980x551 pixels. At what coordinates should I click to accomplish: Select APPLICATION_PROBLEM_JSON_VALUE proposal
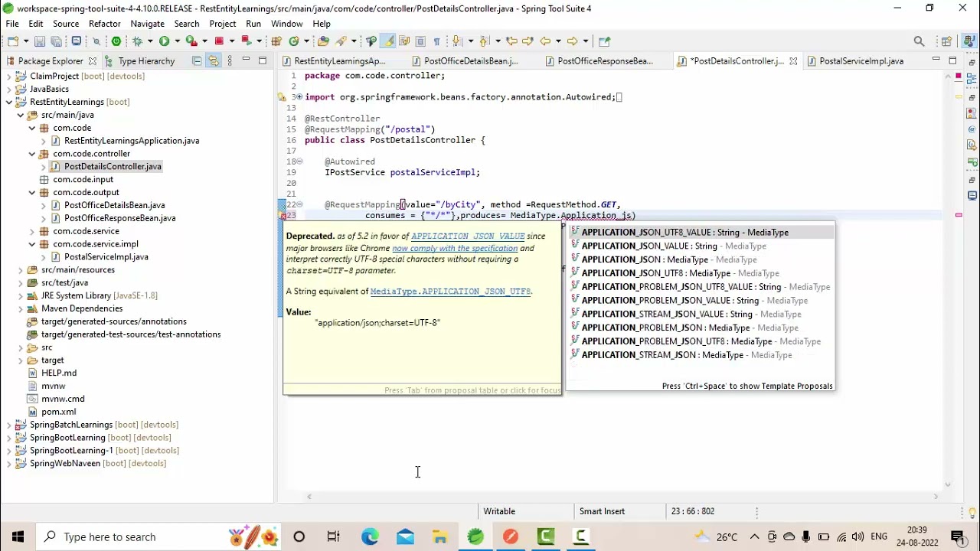[700, 301]
